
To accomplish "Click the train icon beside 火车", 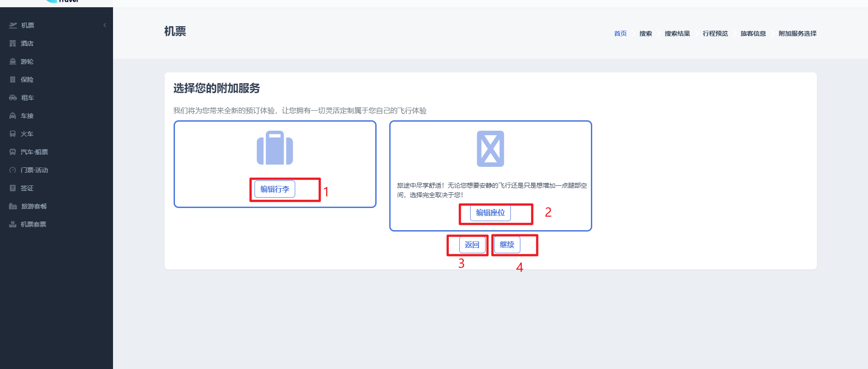I will pos(13,134).
